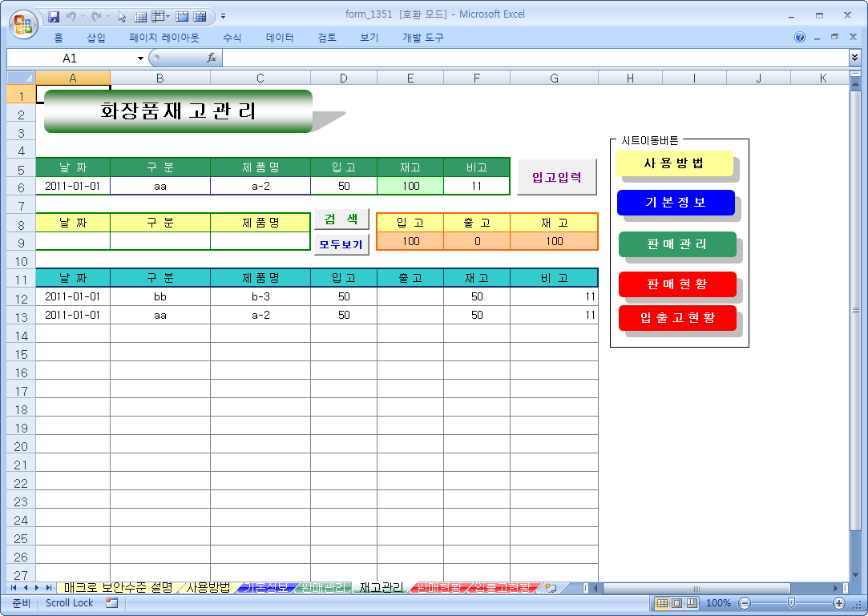Image resolution: width=868 pixels, height=616 pixels.
Task: Open the 수식 ribbon tab
Action: coord(232,38)
